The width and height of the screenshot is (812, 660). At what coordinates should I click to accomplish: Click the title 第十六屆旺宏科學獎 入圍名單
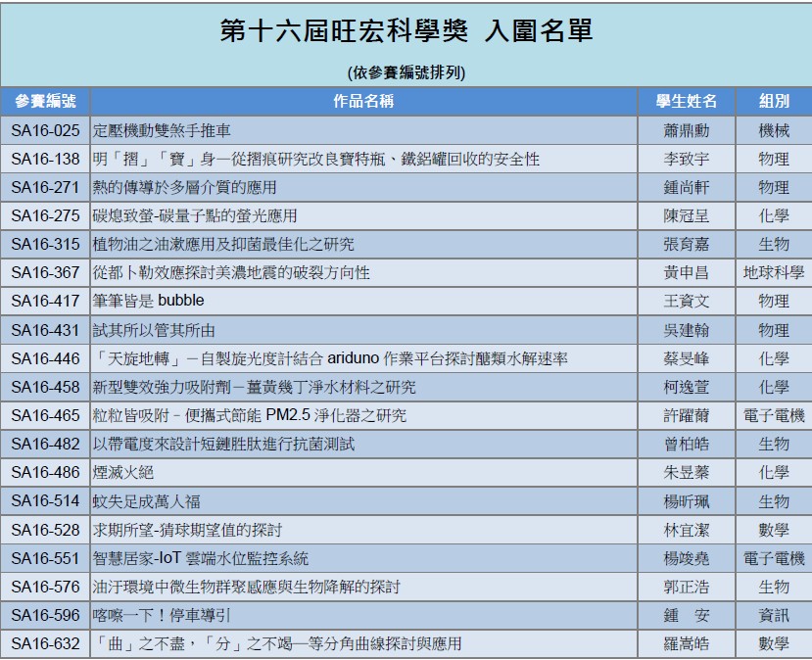[x=406, y=31]
